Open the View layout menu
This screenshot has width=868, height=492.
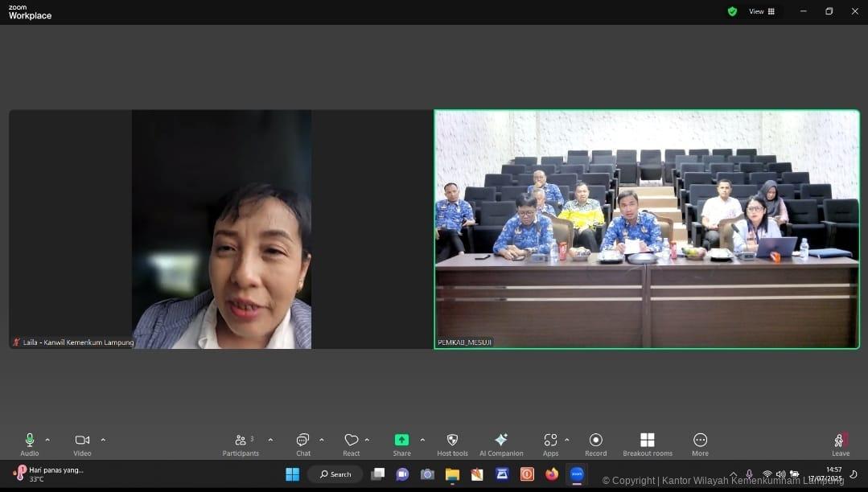761,11
